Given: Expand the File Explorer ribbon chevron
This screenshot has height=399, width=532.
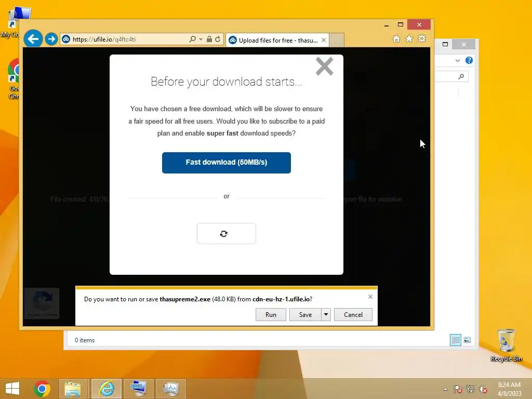Looking at the screenshot, I should point(457,60).
